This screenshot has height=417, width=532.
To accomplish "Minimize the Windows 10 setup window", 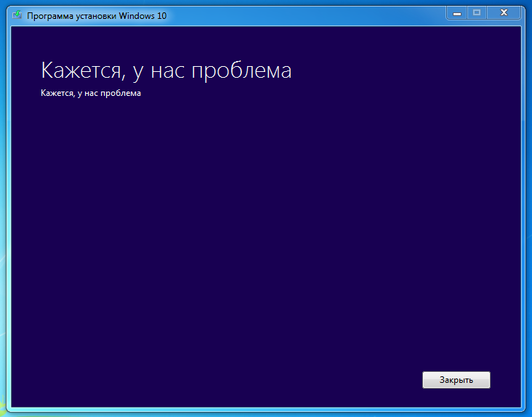I will coord(457,14).
